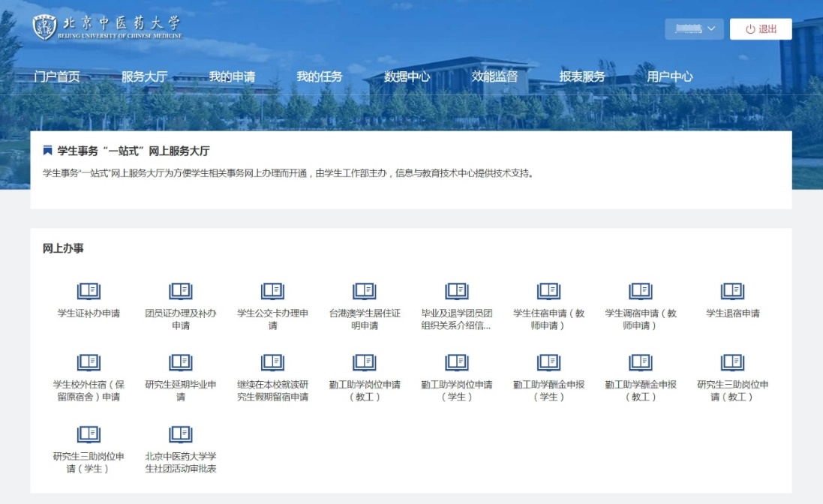Open 我的任务 in the navigation bar
The width and height of the screenshot is (823, 504).
pos(319,76)
